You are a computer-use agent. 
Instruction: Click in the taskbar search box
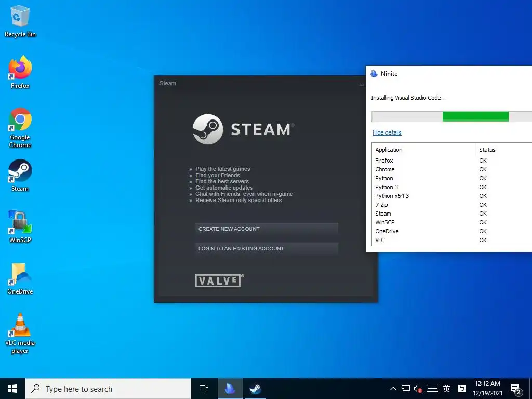click(x=108, y=389)
